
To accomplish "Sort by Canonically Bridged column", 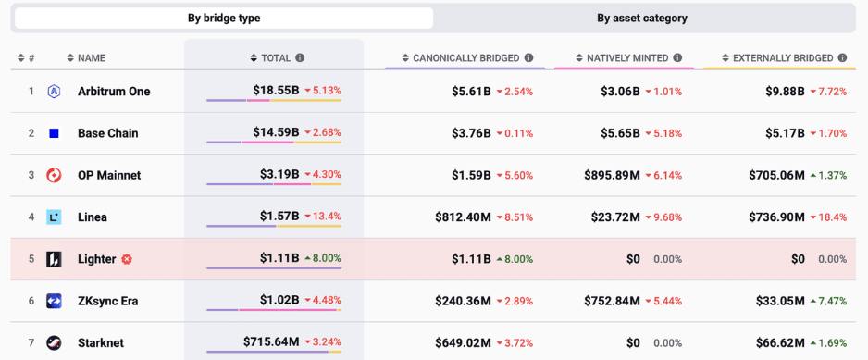I will click(x=461, y=57).
